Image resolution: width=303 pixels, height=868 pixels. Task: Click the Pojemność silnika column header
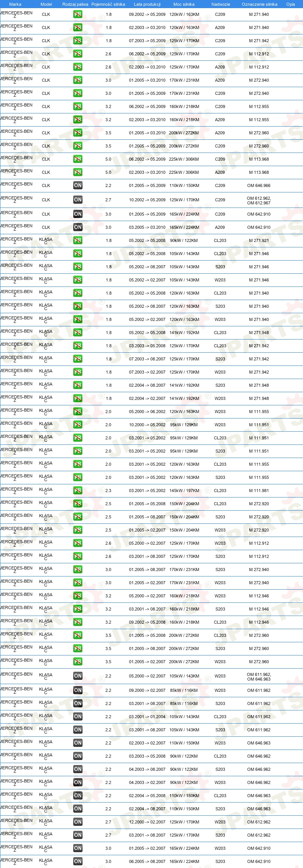tap(108, 4)
